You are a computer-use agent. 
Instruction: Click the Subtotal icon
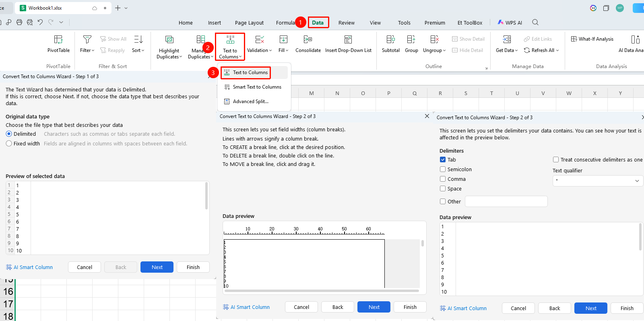point(390,39)
